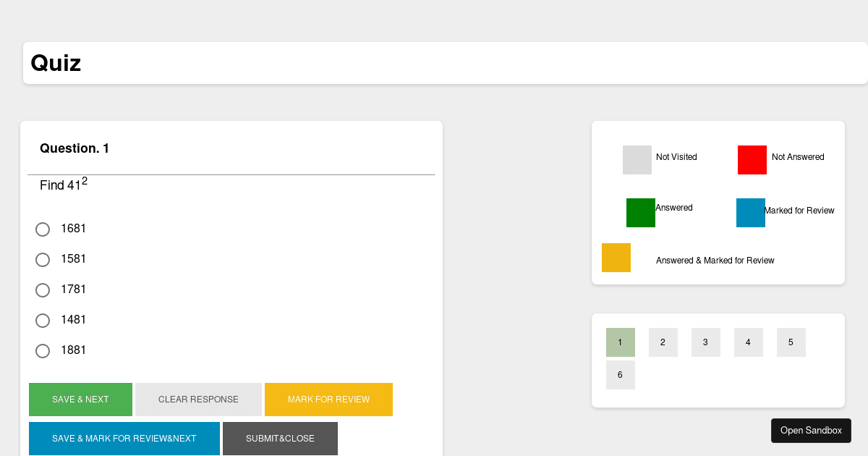Select the answer option 1481
Screen dimensions: 868x456
coord(42,321)
